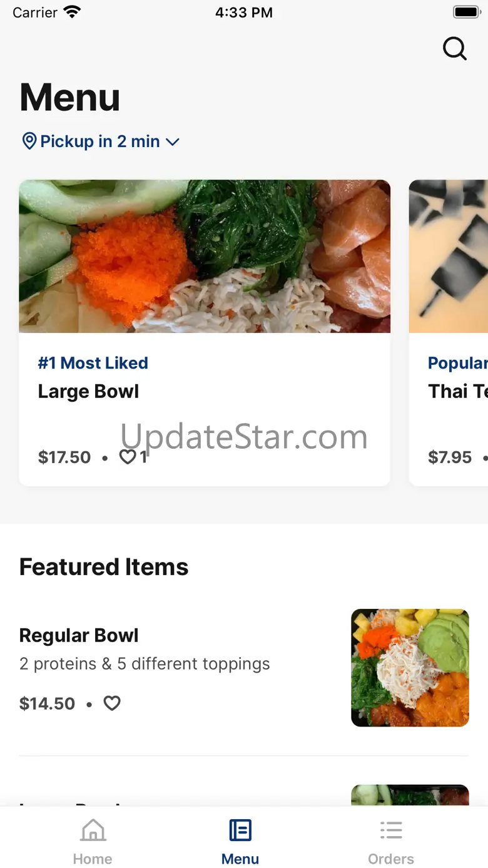
Task: Tap the #1 Most Liked label
Action: [x=93, y=363]
